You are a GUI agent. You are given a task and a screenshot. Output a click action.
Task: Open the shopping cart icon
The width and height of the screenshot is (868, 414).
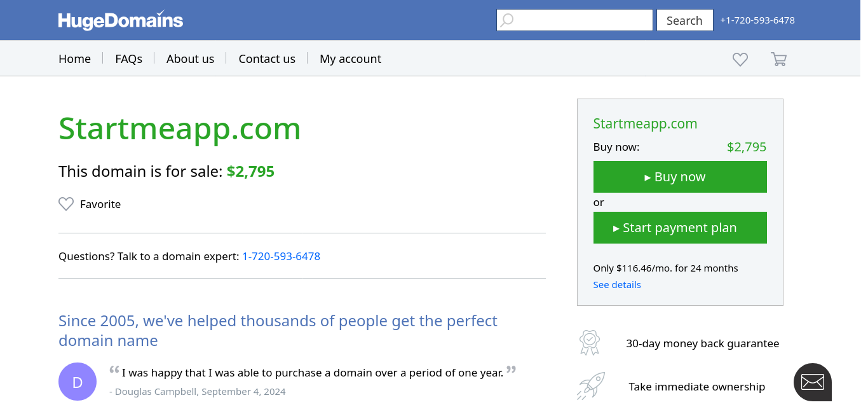778,59
